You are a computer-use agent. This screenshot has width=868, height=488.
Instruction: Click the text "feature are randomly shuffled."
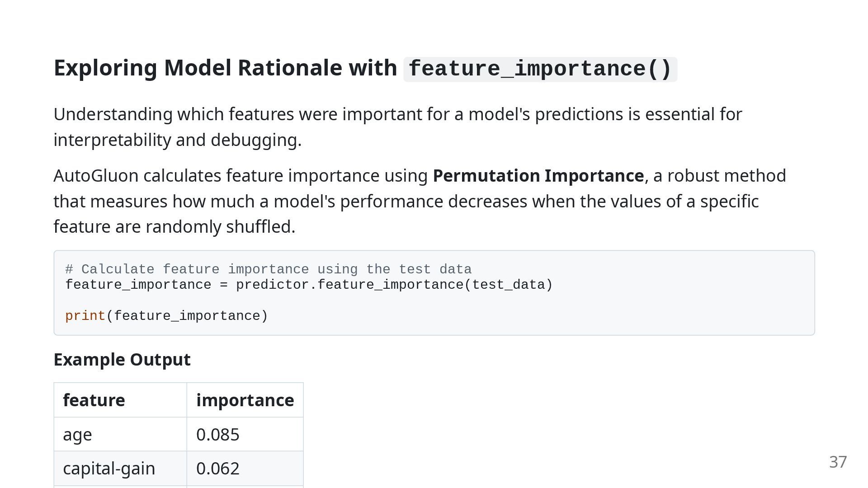click(175, 227)
